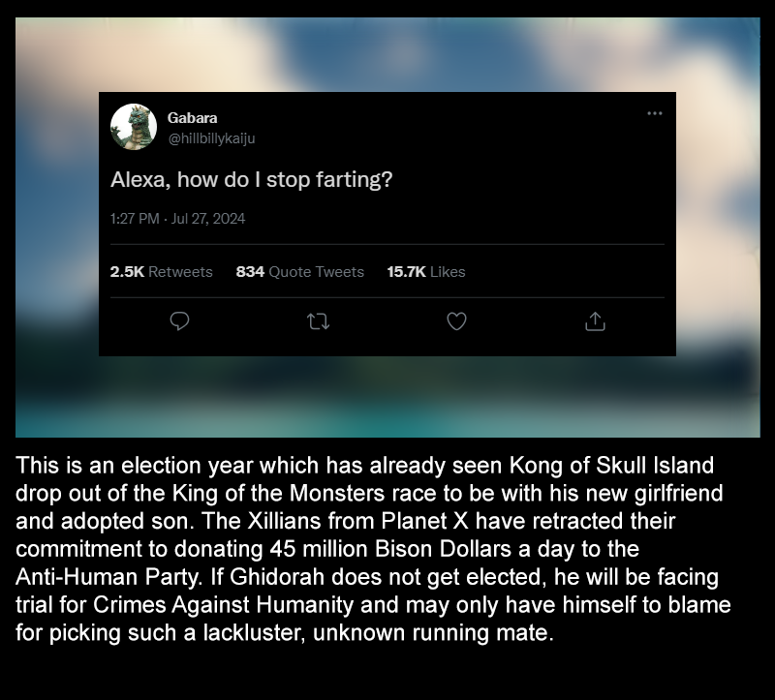Screen dimensions: 775x700
Task: Click Gabara's profile avatar picture
Action: [134, 127]
